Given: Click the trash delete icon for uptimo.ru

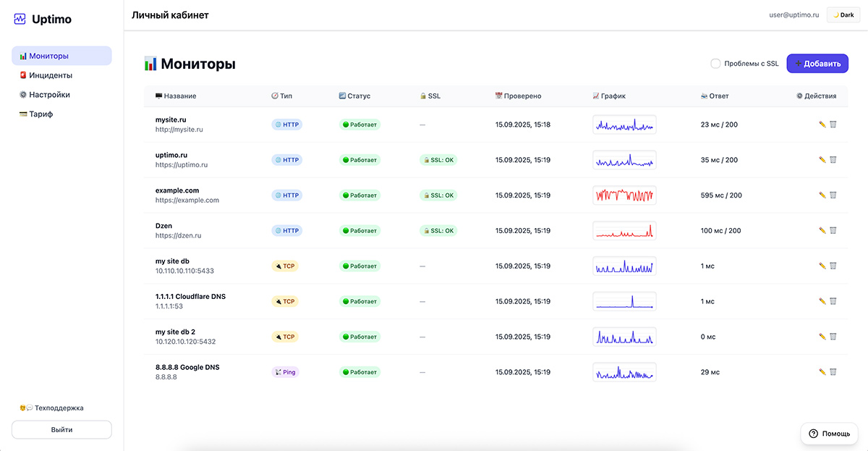Looking at the screenshot, I should (833, 160).
